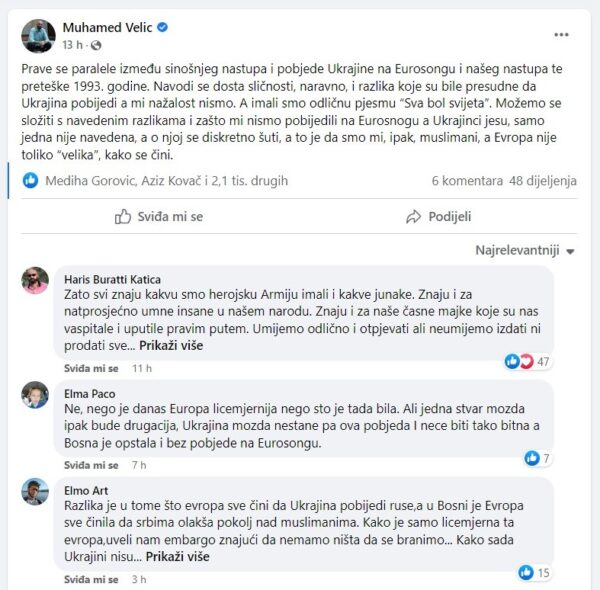
Task: Click the thumbs-up icon beside Sviđa mi se
Action: [x=123, y=217]
